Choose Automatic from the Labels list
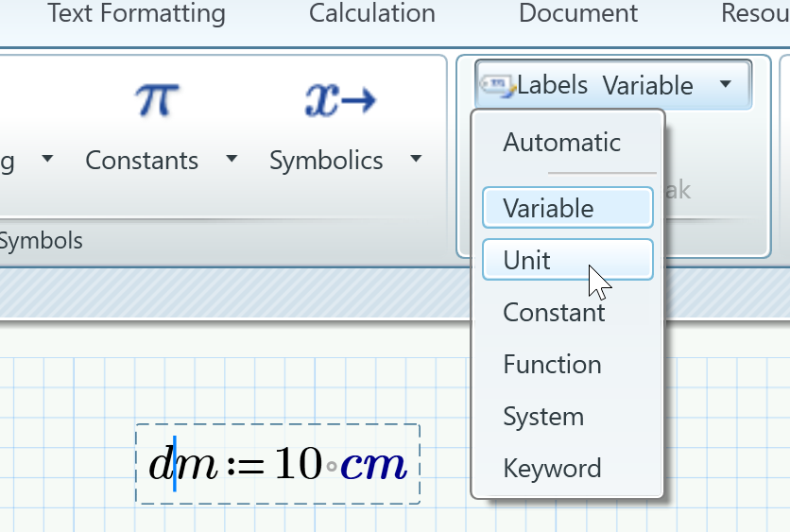The width and height of the screenshot is (790, 532). click(x=561, y=143)
